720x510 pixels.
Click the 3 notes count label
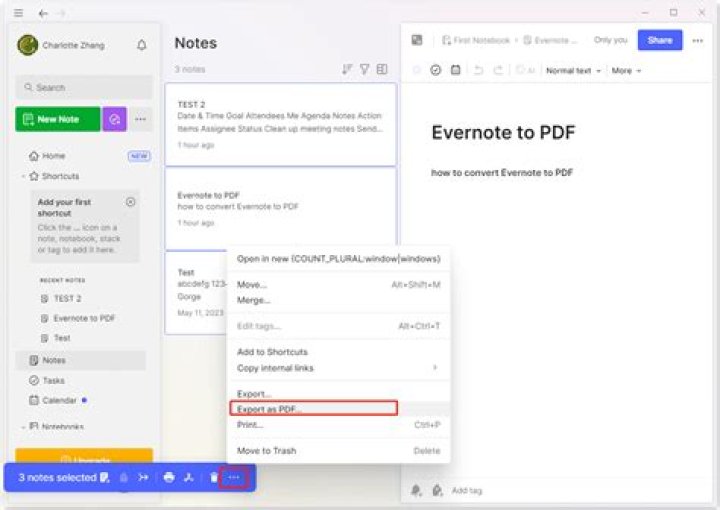pos(190,69)
